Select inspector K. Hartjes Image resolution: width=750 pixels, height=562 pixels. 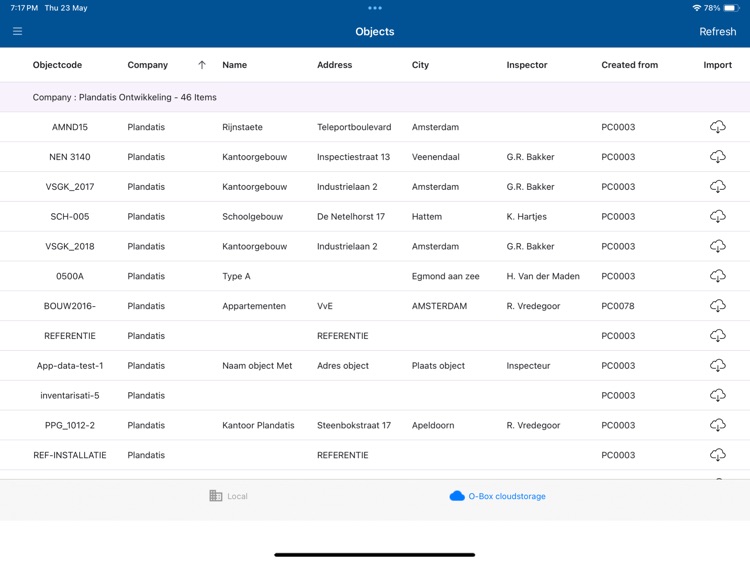(x=527, y=217)
